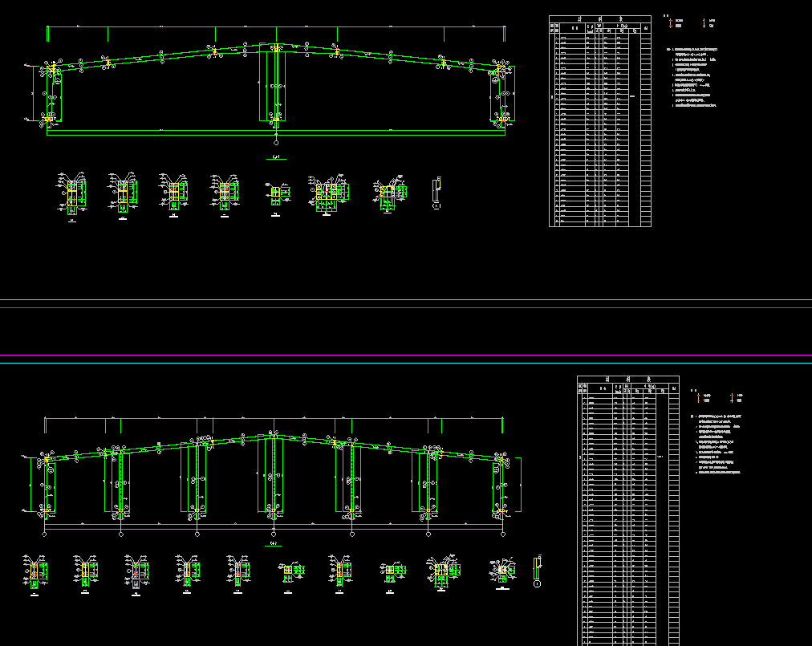Click the narrow section detail in lower row
This screenshot has height=646, width=812.
(536, 569)
